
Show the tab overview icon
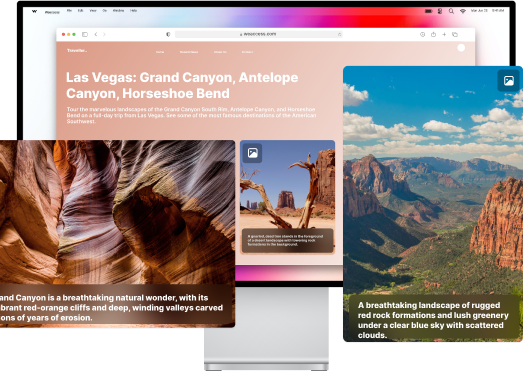tap(455, 34)
